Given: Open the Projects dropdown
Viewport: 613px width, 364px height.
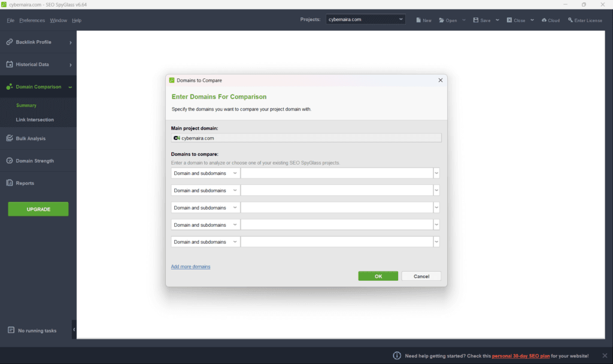Looking at the screenshot, I should (365, 19).
